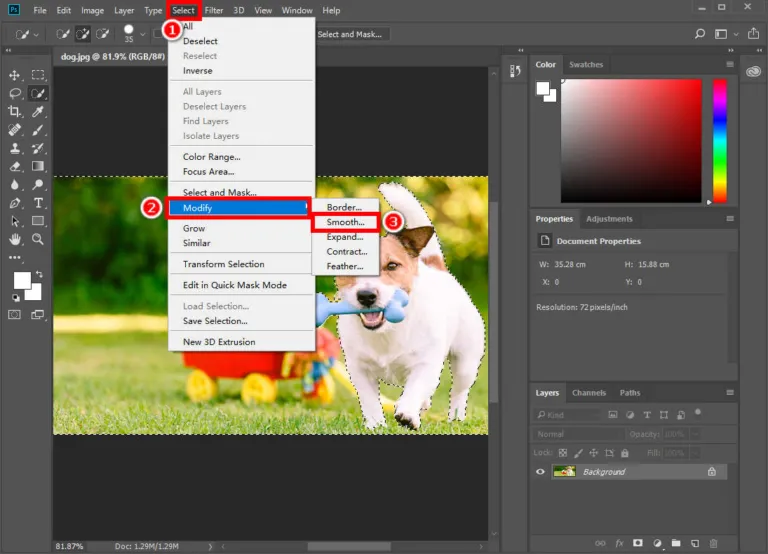Click the Delete layer trash icon
768x554 pixels.
click(713, 543)
